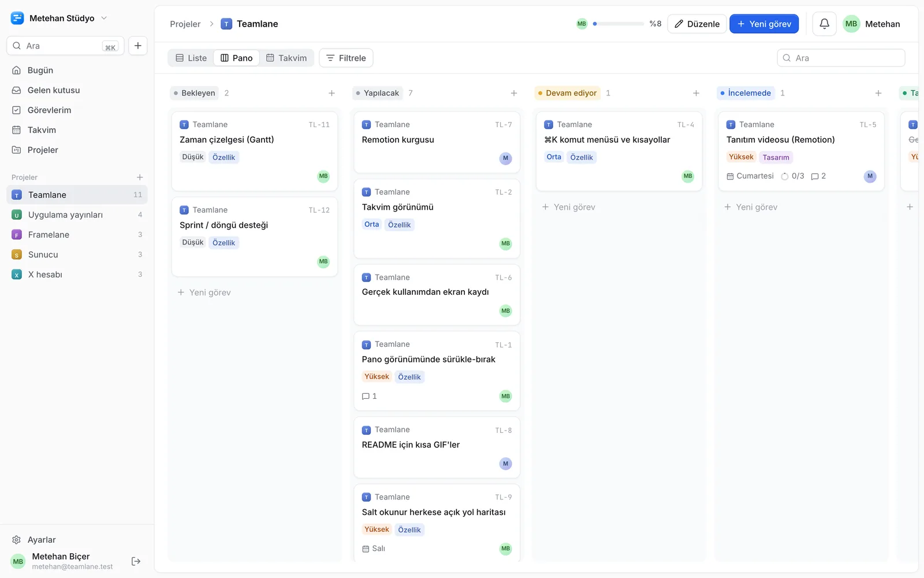Open the notifications bell

(x=824, y=24)
